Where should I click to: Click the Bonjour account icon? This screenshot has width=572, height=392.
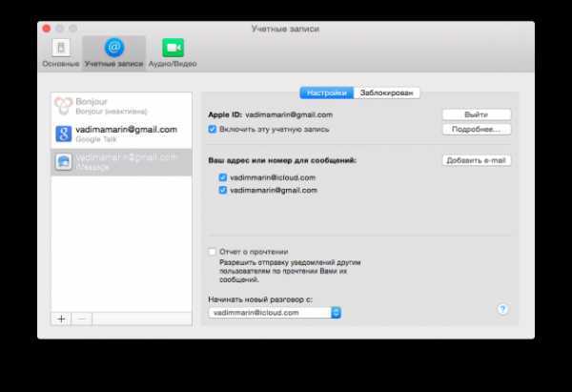click(x=64, y=106)
